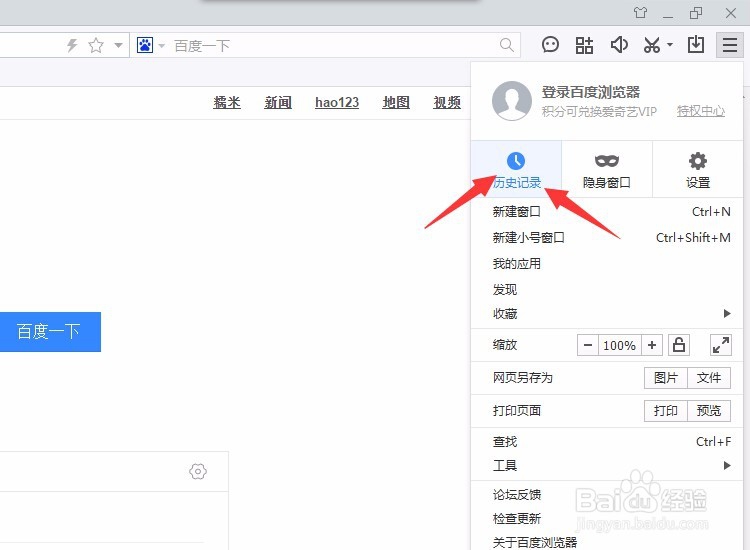Click the zoom lock icon
Screen dimensions: 750x550
(x=679, y=345)
